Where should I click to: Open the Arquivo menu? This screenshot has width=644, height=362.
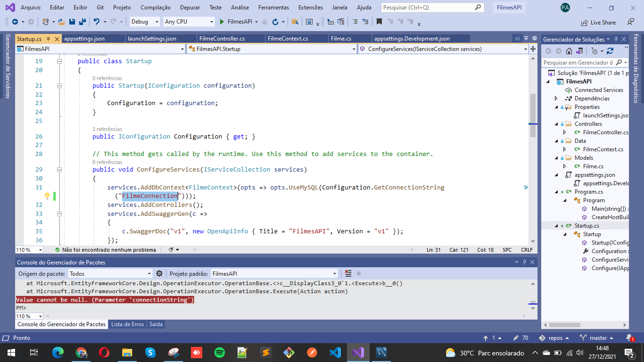click(x=31, y=8)
